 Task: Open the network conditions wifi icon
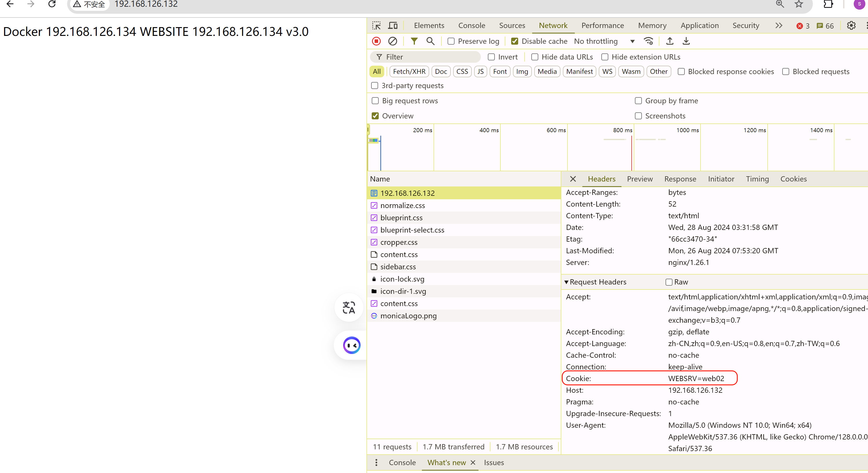click(x=648, y=41)
